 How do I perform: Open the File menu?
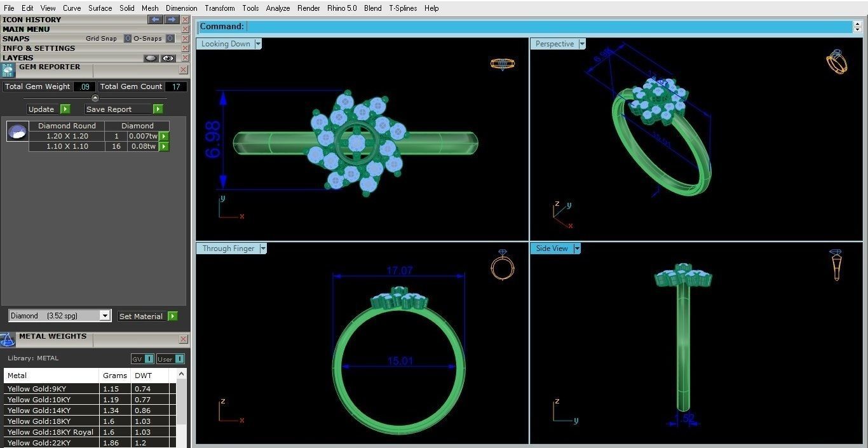pyautogui.click(x=9, y=8)
